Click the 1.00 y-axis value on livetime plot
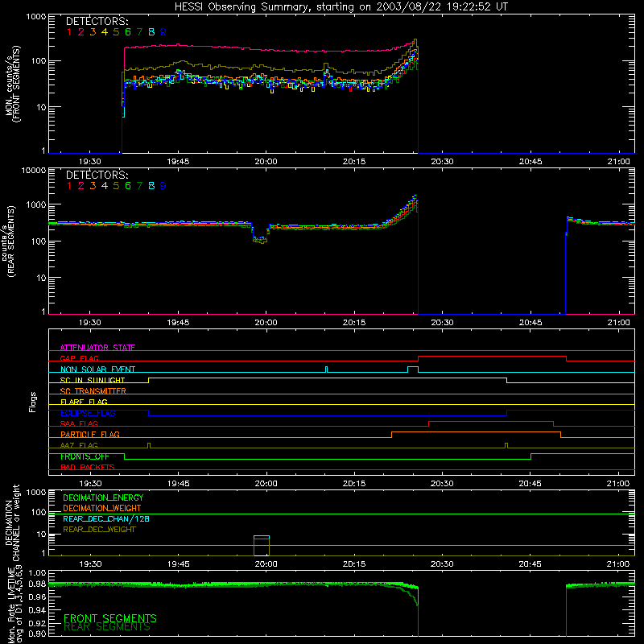This screenshot has height=644, width=644. (x=37, y=572)
